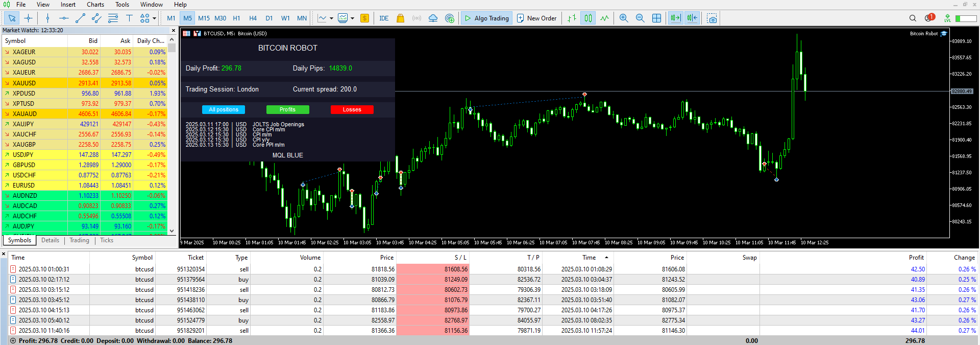Image resolution: width=980 pixels, height=345 pixels.
Task: Open the Tools menu
Action: 122,5
